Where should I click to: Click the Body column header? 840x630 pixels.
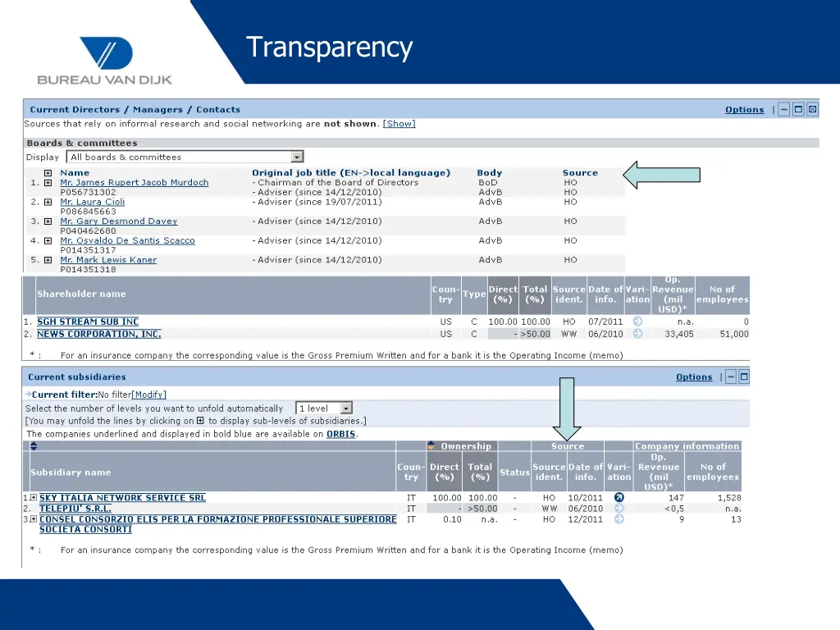point(490,172)
